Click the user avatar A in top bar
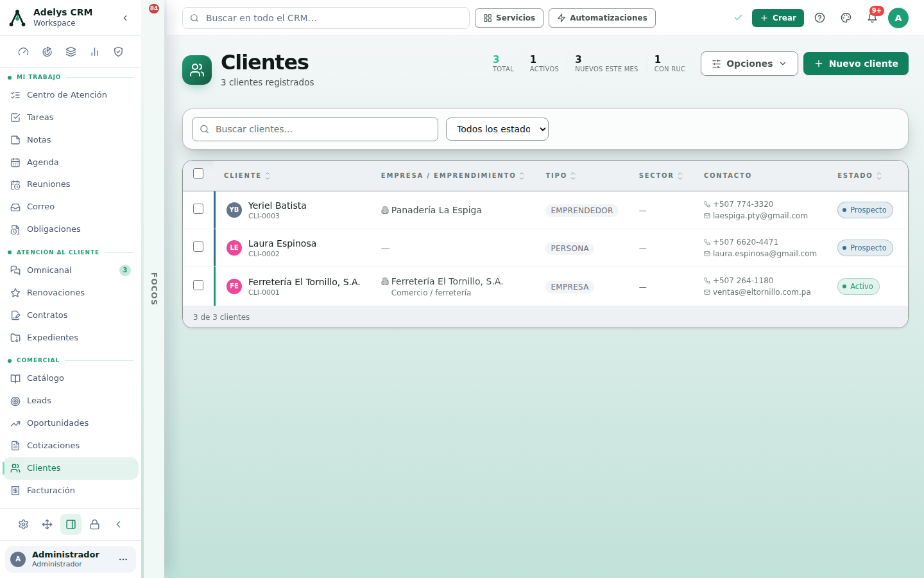This screenshot has height=578, width=924. [x=898, y=18]
